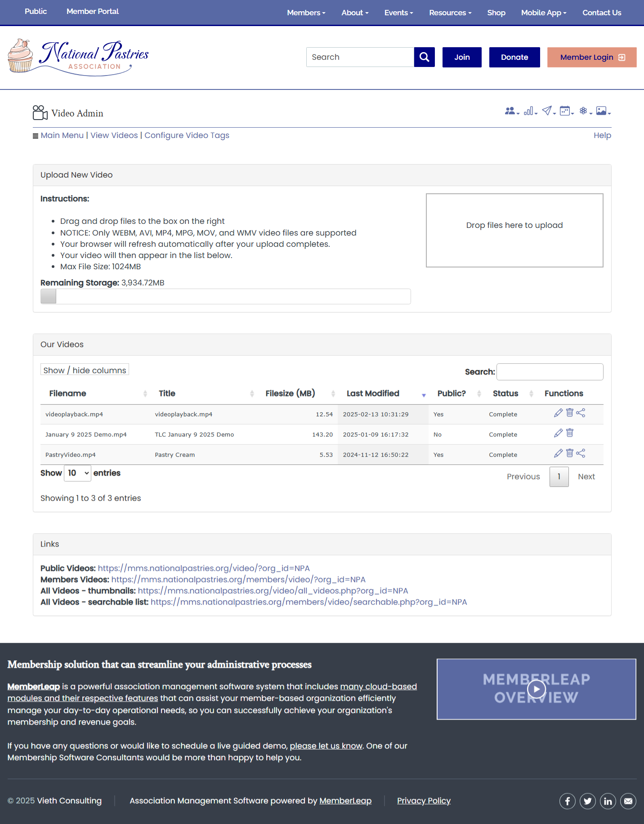
Task: Play the MemberLeap Overview video
Action: tap(537, 689)
